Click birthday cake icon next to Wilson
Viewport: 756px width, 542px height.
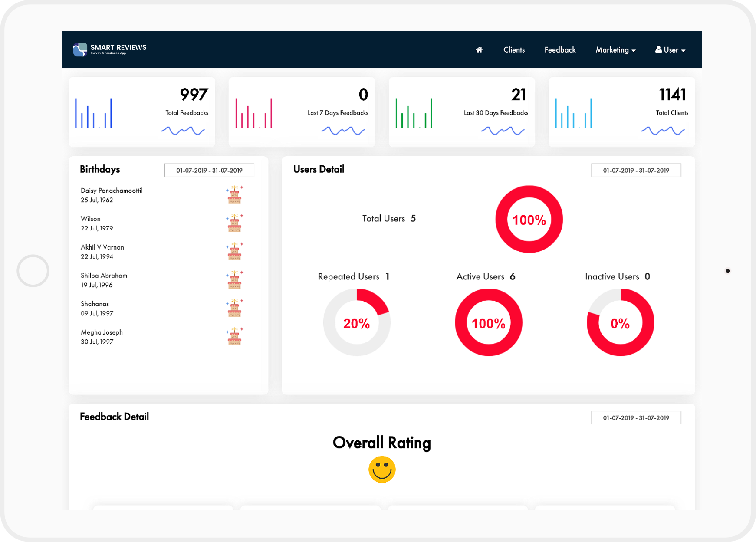[234, 223]
